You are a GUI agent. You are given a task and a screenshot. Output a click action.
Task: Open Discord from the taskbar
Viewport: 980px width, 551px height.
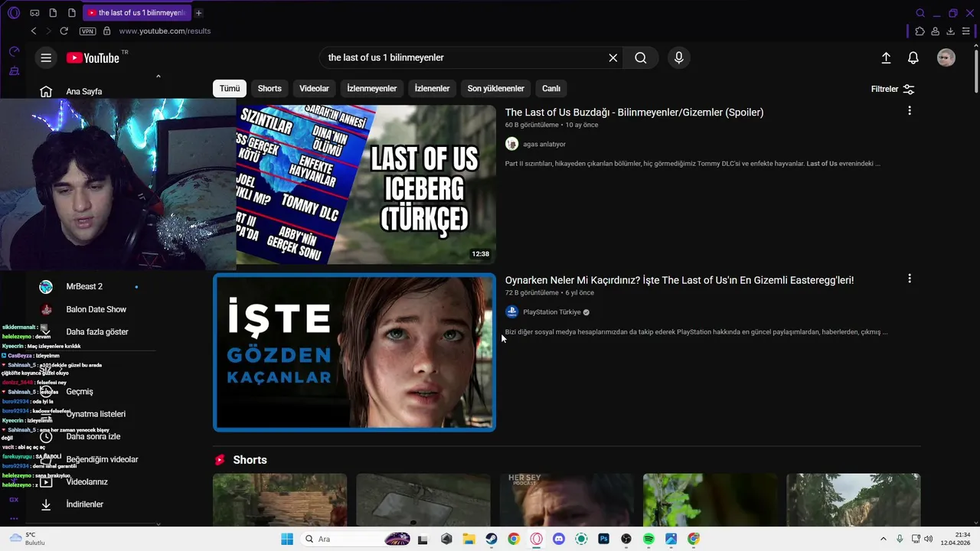[x=559, y=539]
